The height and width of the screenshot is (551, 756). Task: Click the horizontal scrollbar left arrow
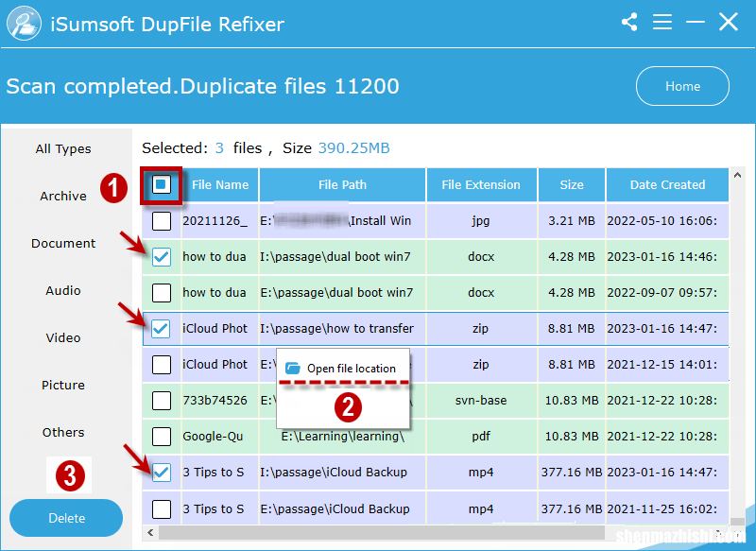click(x=150, y=533)
